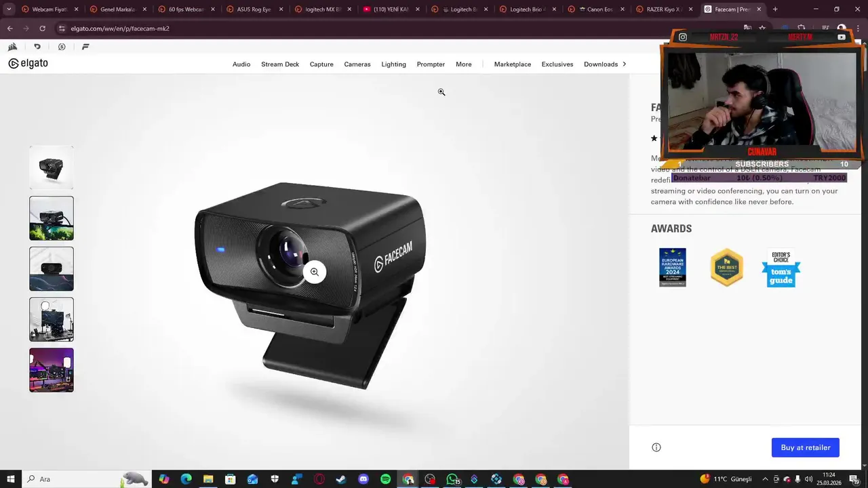Open the Fanatec brand logo in top bar
Image resolution: width=868 pixels, height=488 pixels.
point(85,47)
